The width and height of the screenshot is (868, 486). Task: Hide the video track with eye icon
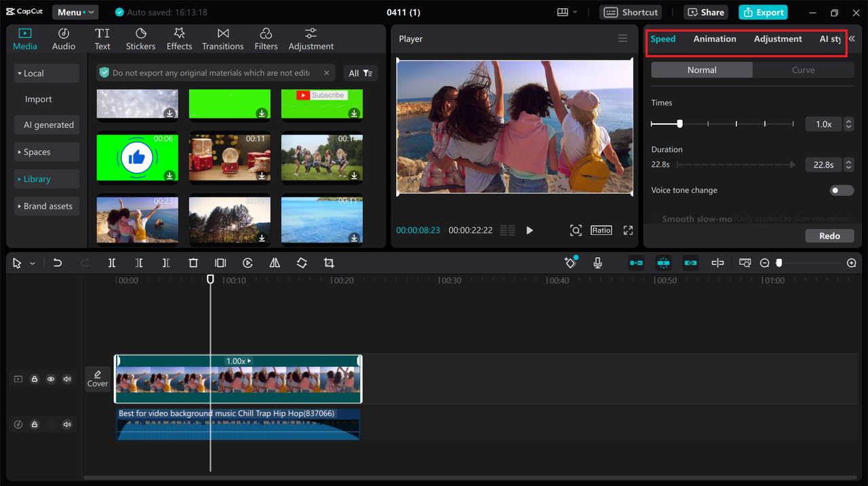coord(51,380)
